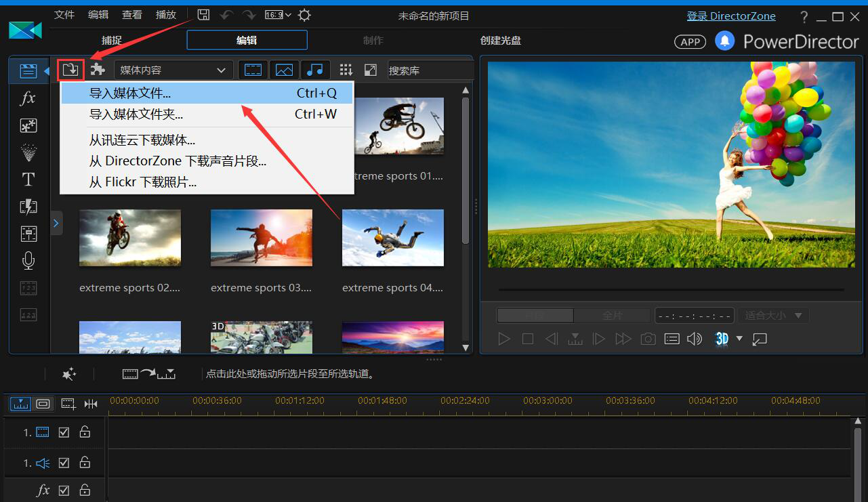Open the 播放 menu
Image resolution: width=868 pixels, height=502 pixels.
pos(165,14)
